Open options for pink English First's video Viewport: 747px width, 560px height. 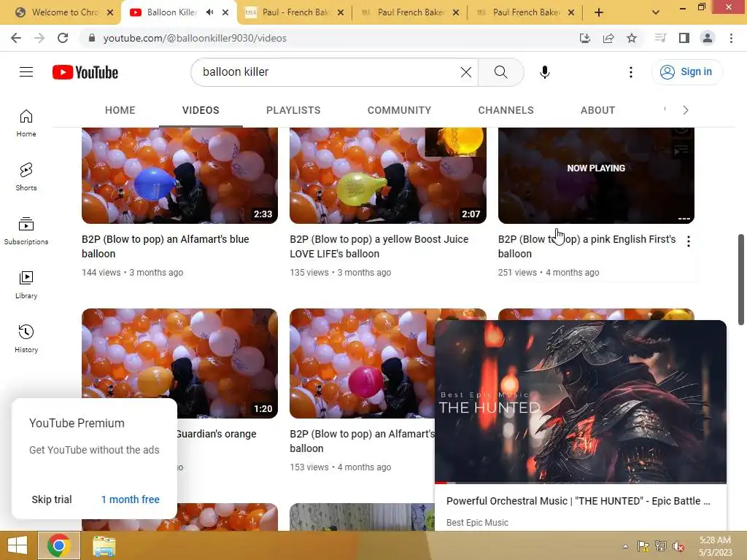tap(689, 241)
